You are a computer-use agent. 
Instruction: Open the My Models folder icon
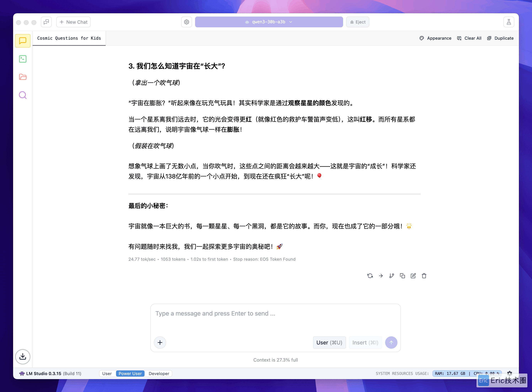click(x=23, y=77)
